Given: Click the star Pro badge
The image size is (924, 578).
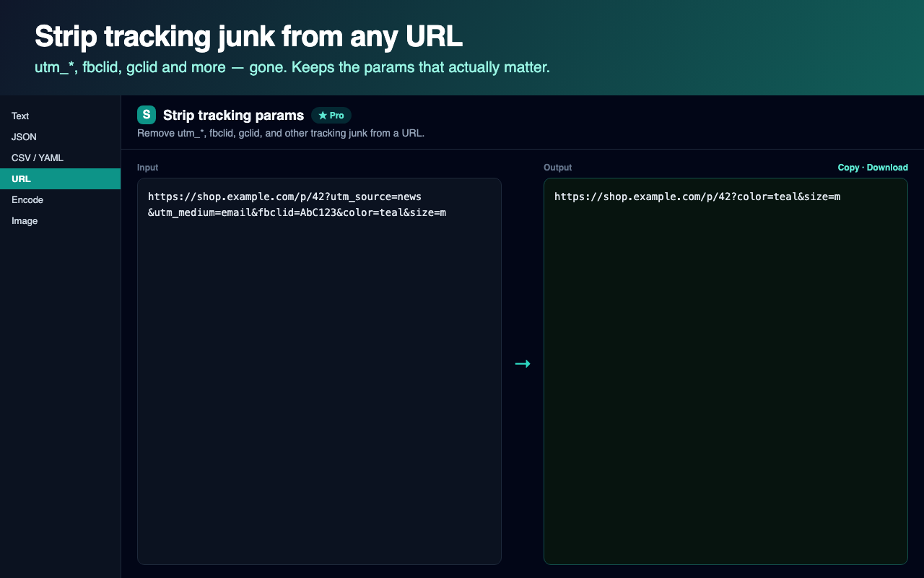Looking at the screenshot, I should tap(331, 116).
